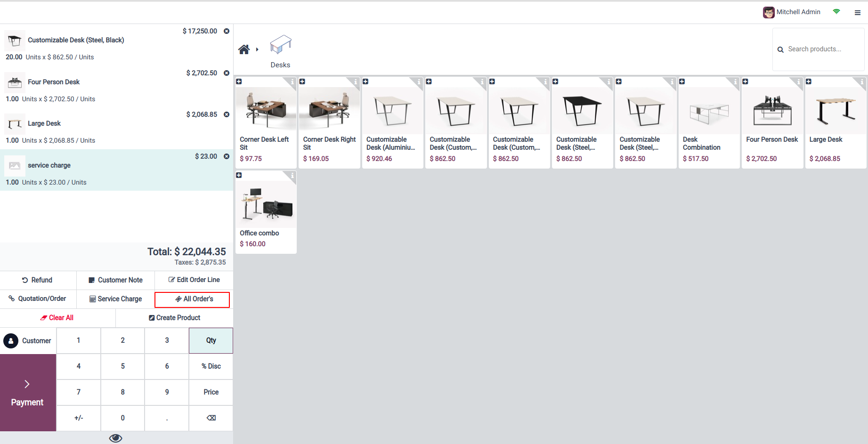The width and height of the screenshot is (868, 444).
Task: Go to the home category icon
Action: (x=244, y=49)
